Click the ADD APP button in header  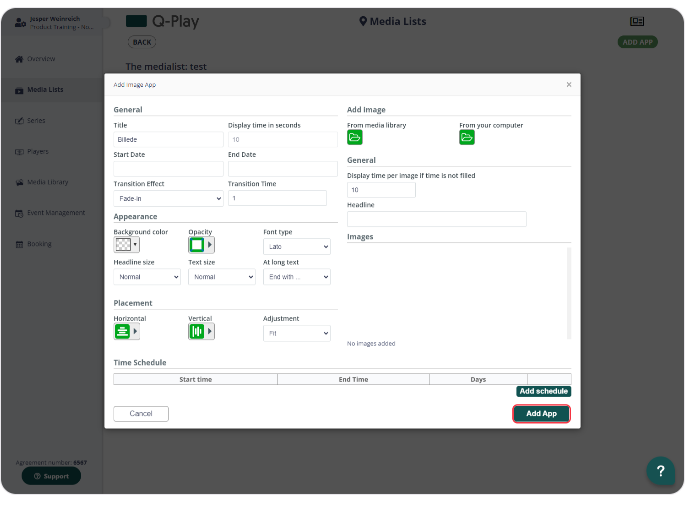[637, 42]
